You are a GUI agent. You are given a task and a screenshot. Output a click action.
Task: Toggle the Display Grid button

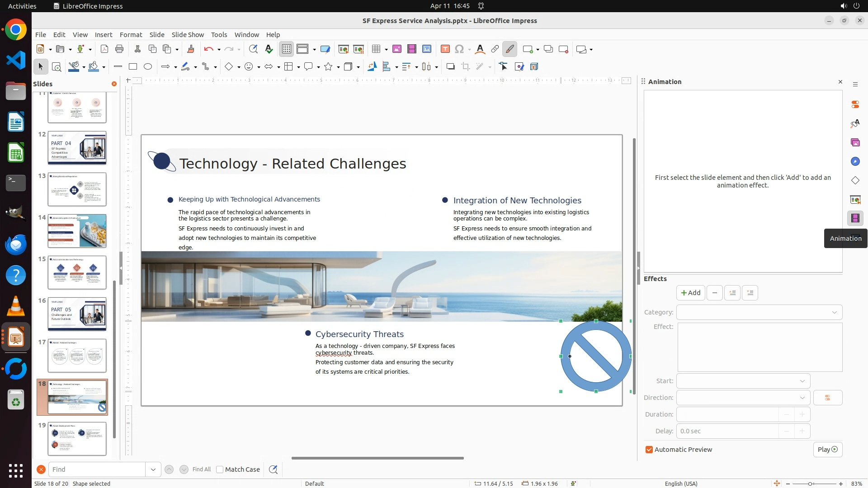pos(287,49)
